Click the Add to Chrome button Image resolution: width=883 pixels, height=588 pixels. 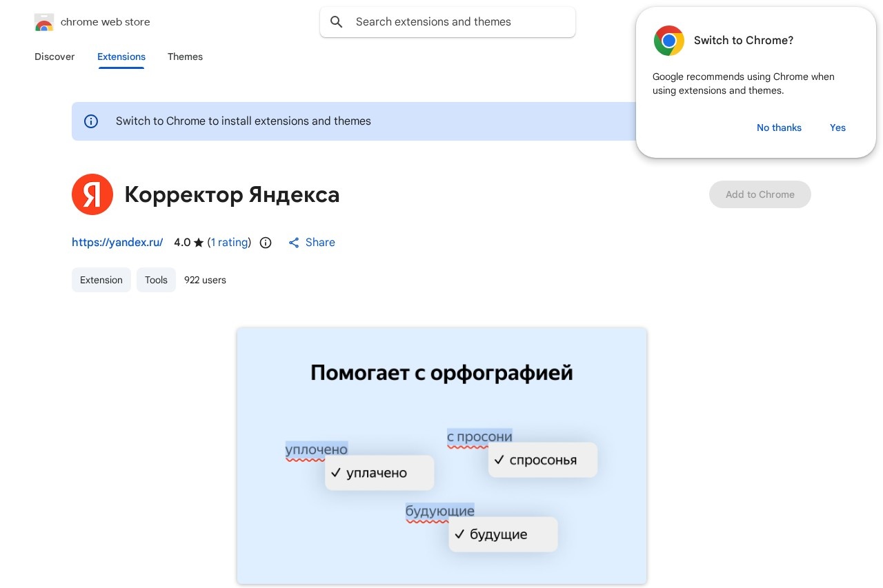[760, 194]
